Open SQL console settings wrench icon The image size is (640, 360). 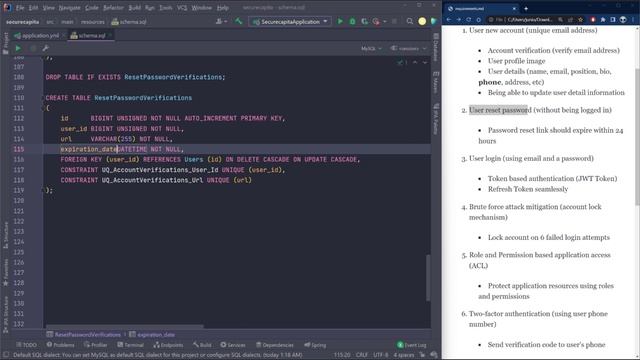pos(46,48)
